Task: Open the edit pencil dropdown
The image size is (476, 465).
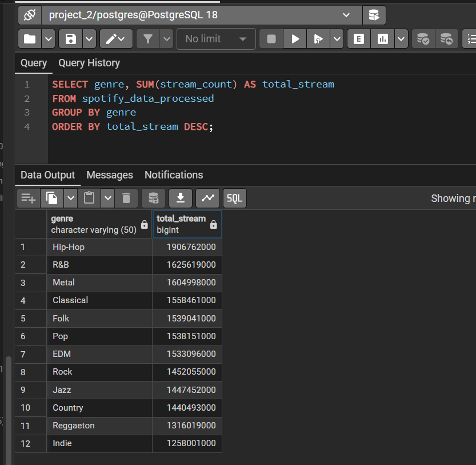Action: pyautogui.click(x=116, y=39)
